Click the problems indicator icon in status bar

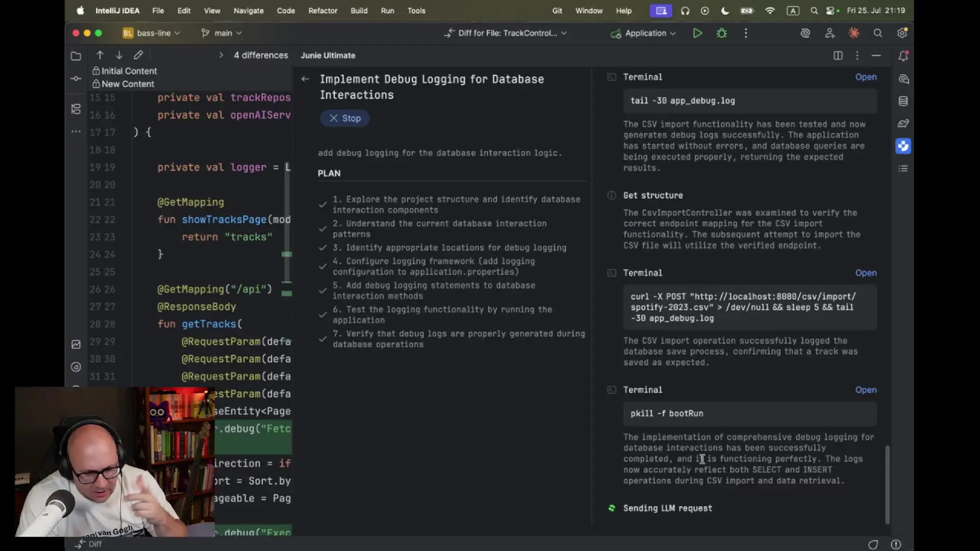[896, 544]
